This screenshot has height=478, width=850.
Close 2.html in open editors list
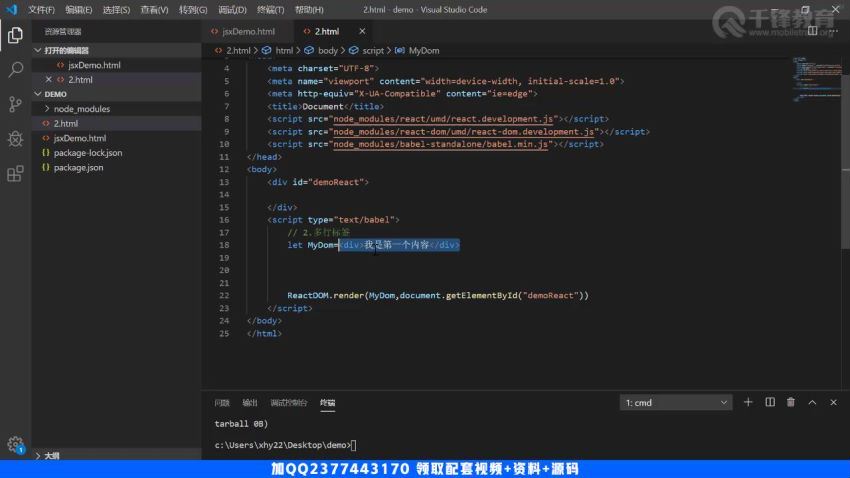click(49, 80)
